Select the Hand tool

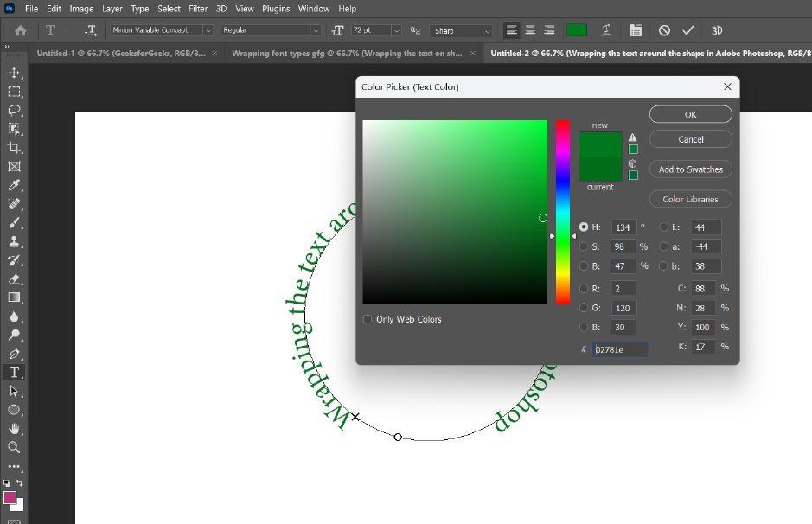(x=14, y=428)
